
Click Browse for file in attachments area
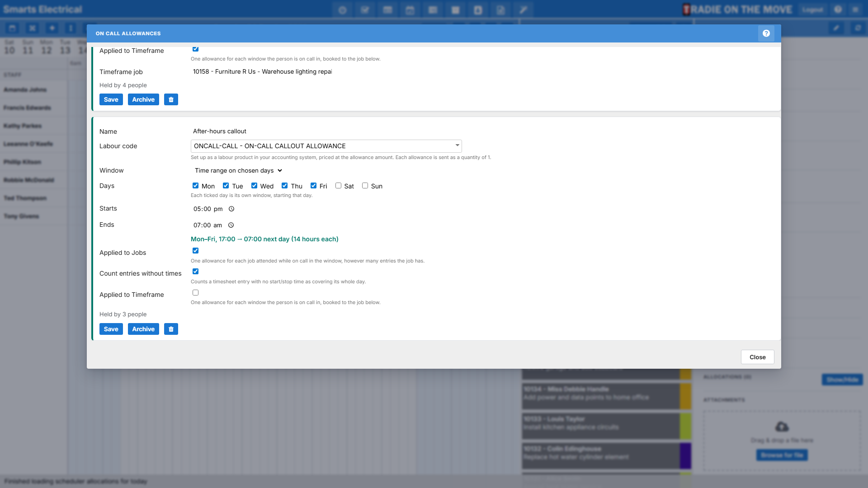click(x=782, y=455)
